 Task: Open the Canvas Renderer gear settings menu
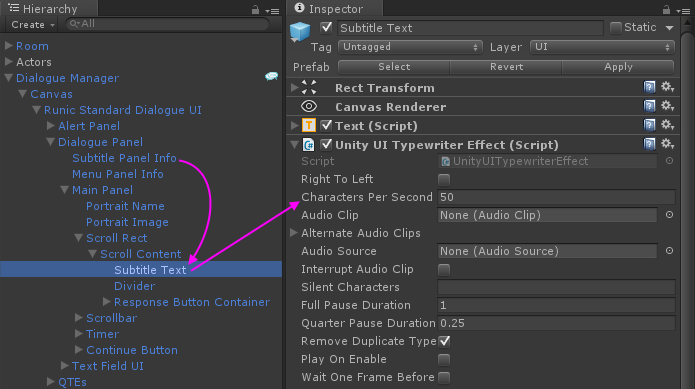tap(668, 106)
